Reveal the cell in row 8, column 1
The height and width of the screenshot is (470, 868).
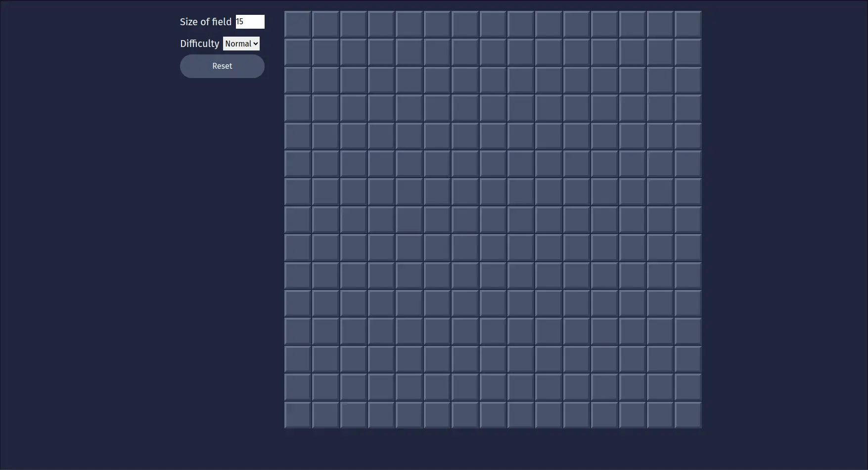(298, 220)
